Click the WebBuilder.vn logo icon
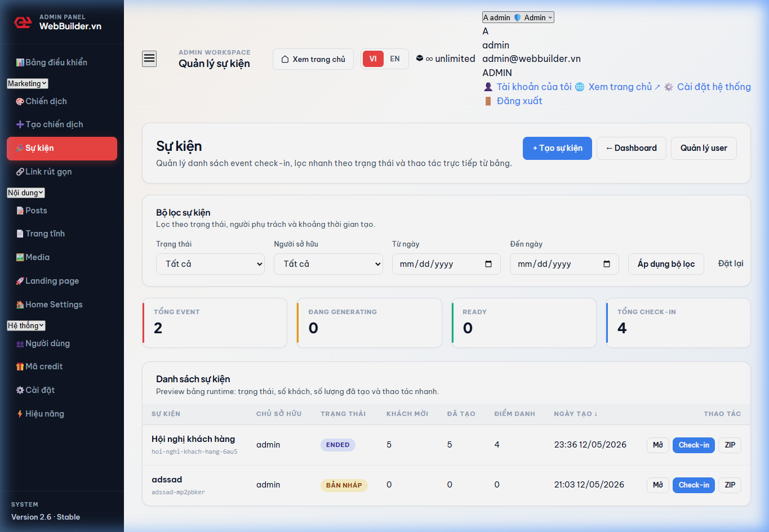Viewport: 769px width, 532px height. [x=23, y=23]
